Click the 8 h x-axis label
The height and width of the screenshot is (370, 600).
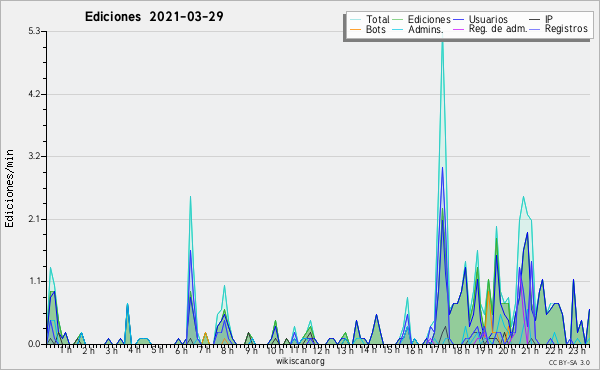[227, 351]
